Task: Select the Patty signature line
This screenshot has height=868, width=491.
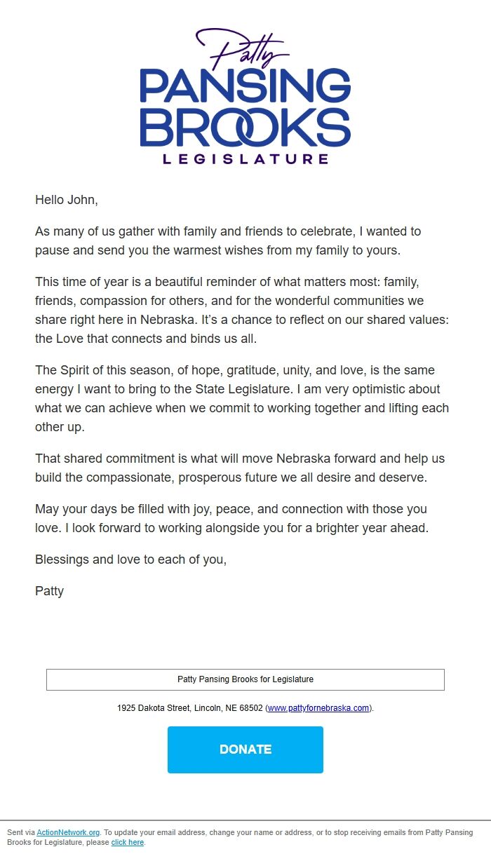Action: click(48, 591)
